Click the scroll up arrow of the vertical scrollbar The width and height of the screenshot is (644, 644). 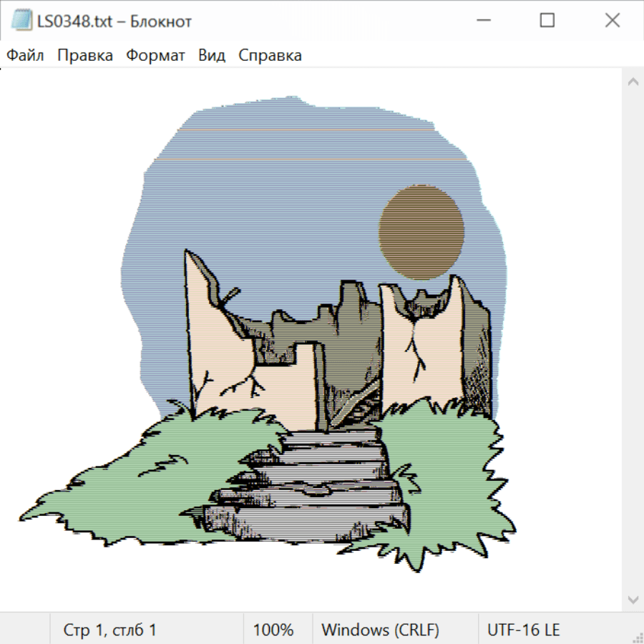633,82
